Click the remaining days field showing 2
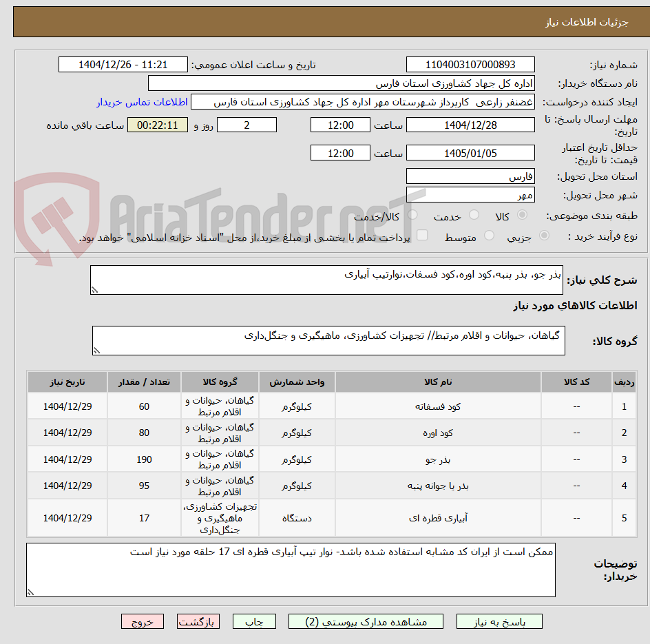650x644 pixels. [x=247, y=125]
